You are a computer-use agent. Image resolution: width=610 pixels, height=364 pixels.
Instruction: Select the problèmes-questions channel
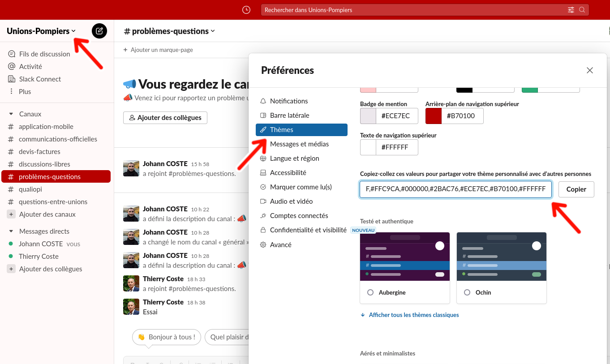pos(56,177)
